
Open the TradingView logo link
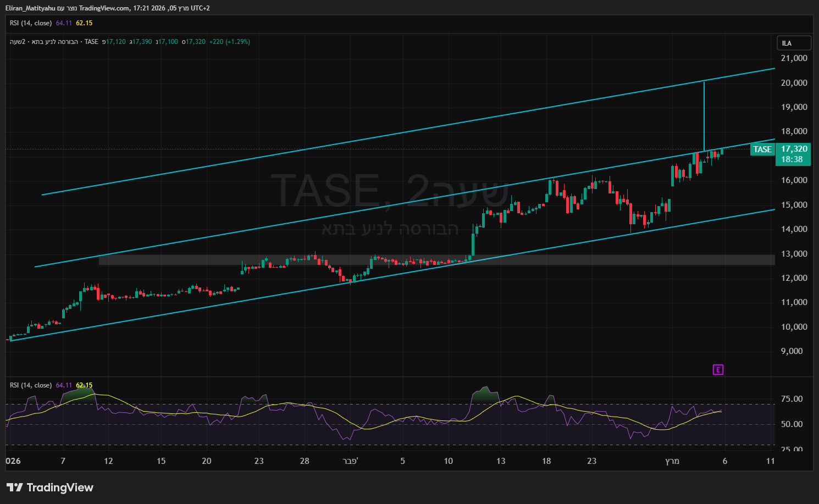coord(50,488)
